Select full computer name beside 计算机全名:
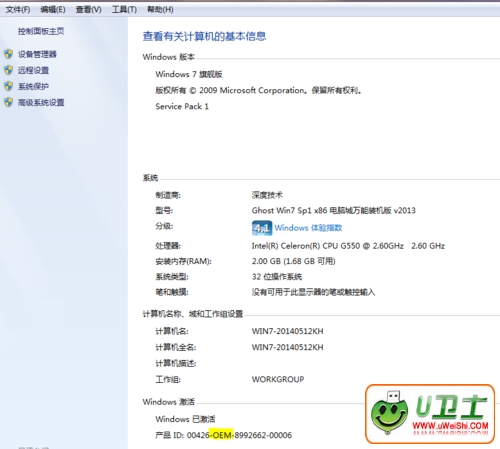 287,347
